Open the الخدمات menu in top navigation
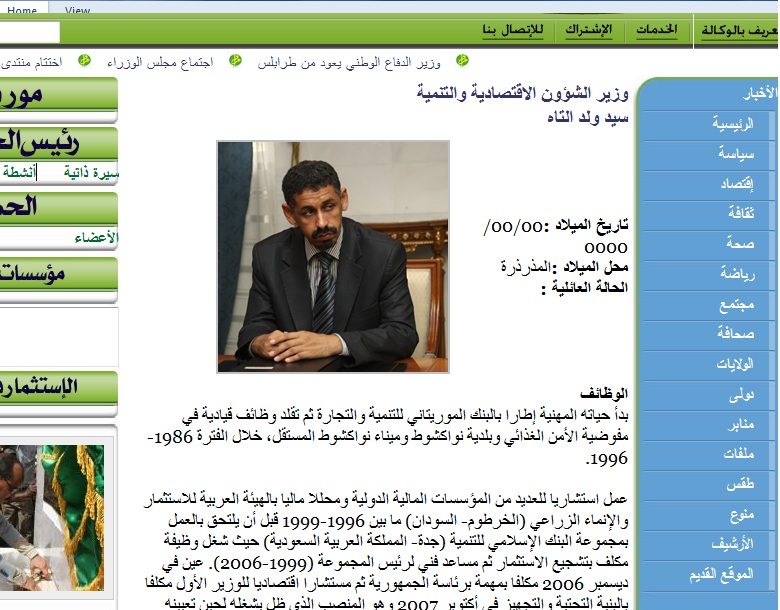This screenshot has width=780, height=610. point(657,30)
